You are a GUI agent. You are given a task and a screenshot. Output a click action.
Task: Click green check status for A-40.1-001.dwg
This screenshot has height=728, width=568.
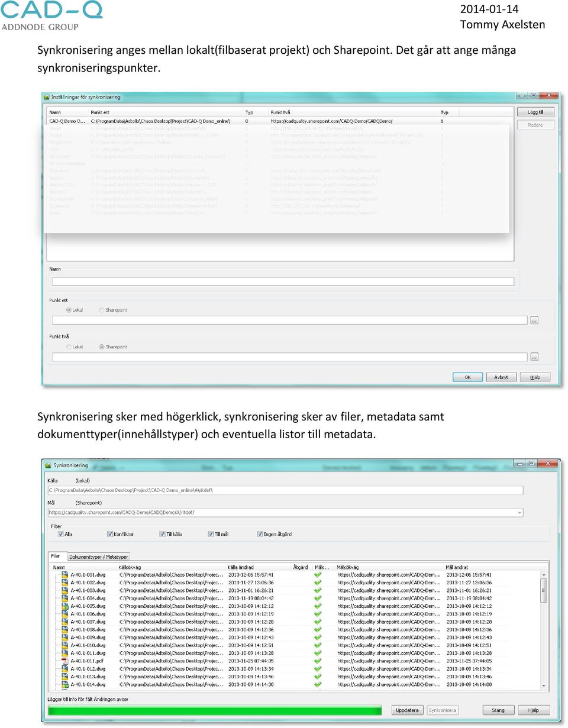click(318, 574)
